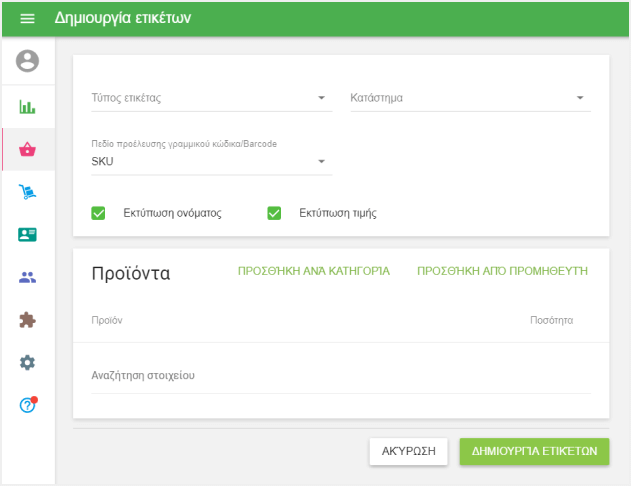Viewport: 631px width, 486px height.
Task: Select the shopping basket products icon
Action: pos(27,150)
